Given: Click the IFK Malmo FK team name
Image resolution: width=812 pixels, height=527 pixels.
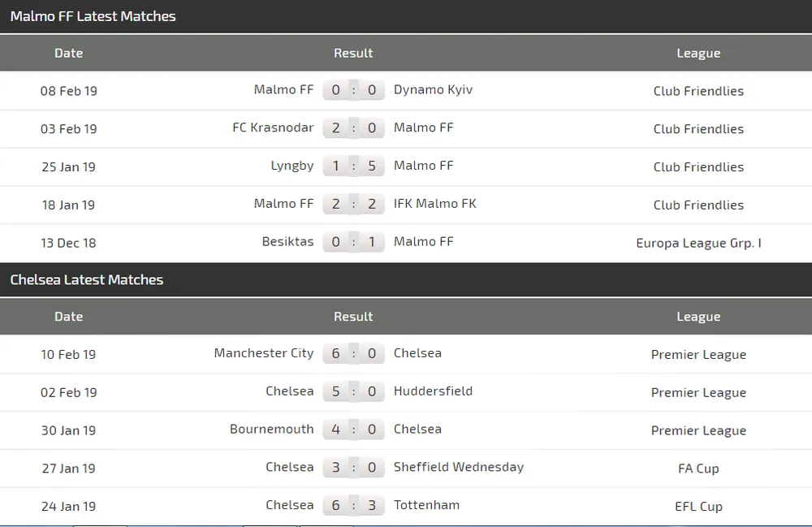Looking at the screenshot, I should click(x=434, y=204).
